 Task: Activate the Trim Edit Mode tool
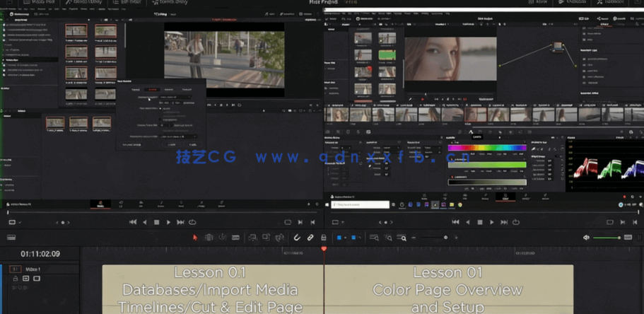209,238
